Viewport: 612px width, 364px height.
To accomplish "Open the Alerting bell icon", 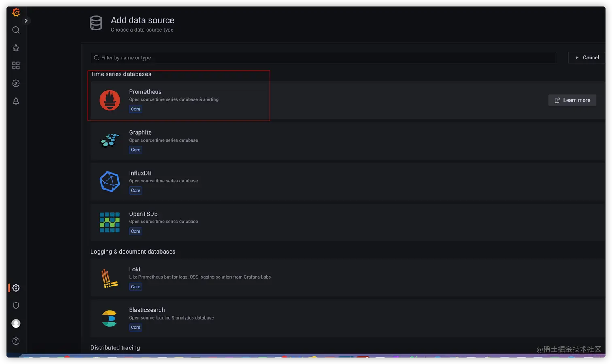I will [16, 101].
